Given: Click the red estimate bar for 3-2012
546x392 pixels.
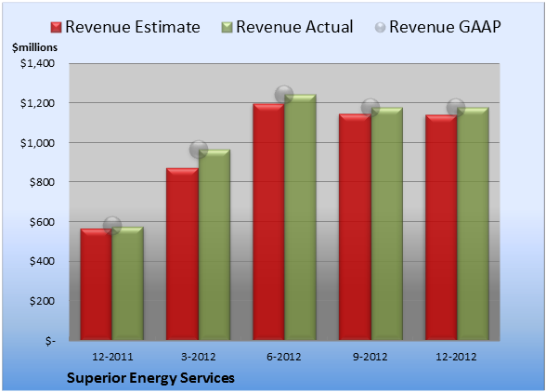Looking at the screenshot, I should (x=182, y=254).
